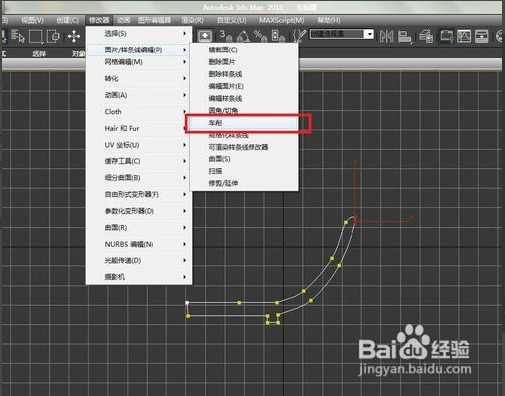Expand the NURBS 编辑(N) submenu
The width and height of the screenshot is (505, 396).
[x=139, y=244]
